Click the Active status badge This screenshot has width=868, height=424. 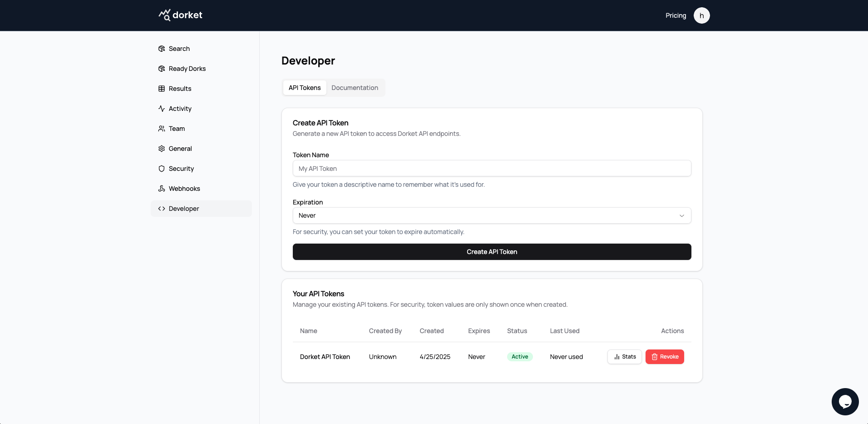[x=520, y=357]
